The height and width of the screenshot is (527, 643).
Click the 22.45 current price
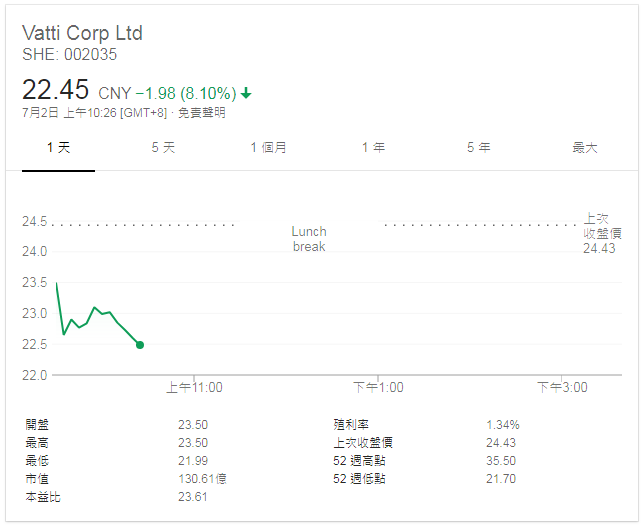coord(56,90)
